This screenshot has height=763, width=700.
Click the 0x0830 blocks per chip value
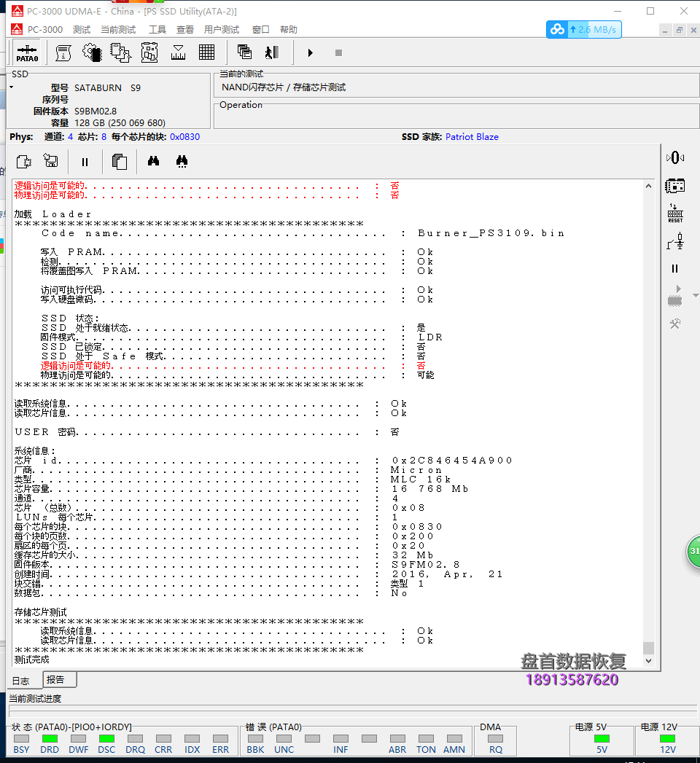[x=184, y=137]
